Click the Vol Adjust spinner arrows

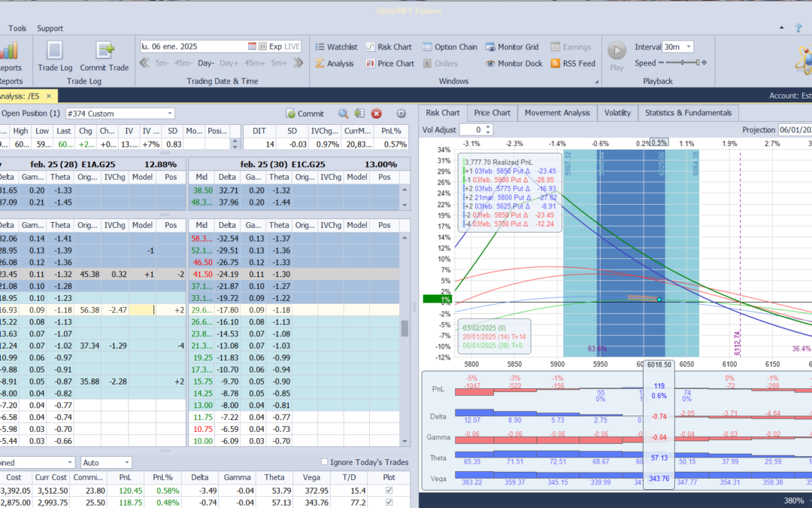click(488, 129)
